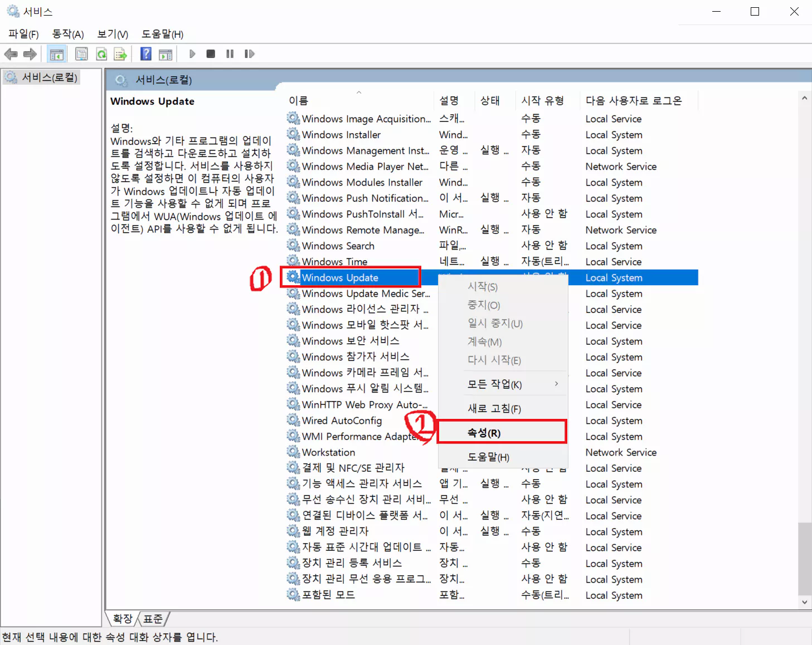
Task: Select Windows Update Medic Service row
Action: point(492,293)
